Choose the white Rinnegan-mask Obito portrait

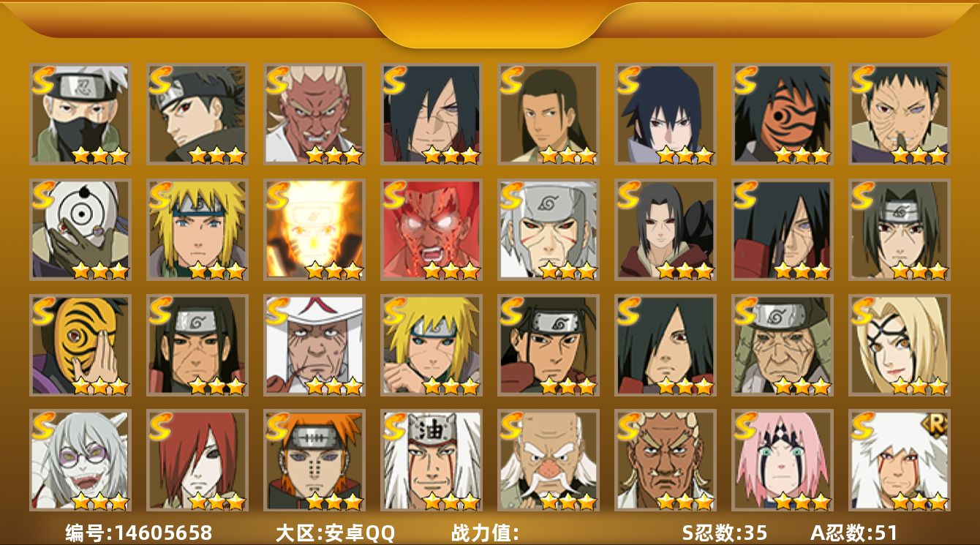(x=80, y=230)
